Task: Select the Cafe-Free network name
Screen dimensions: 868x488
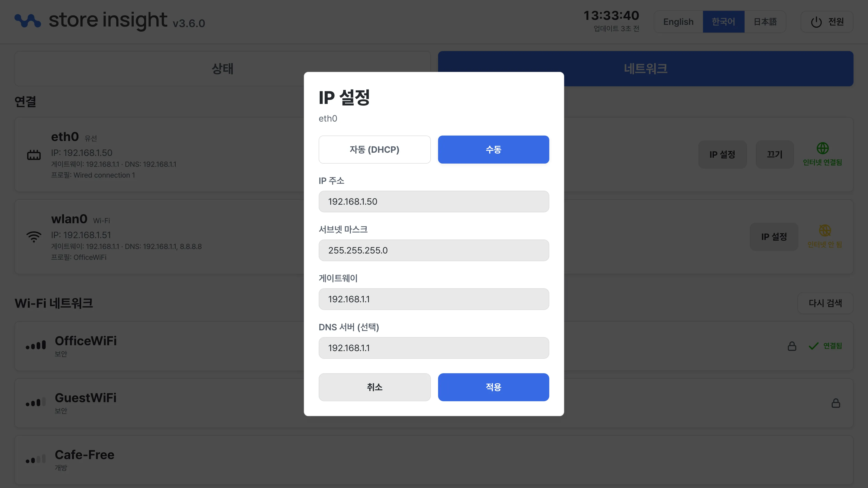Action: pos(85,455)
